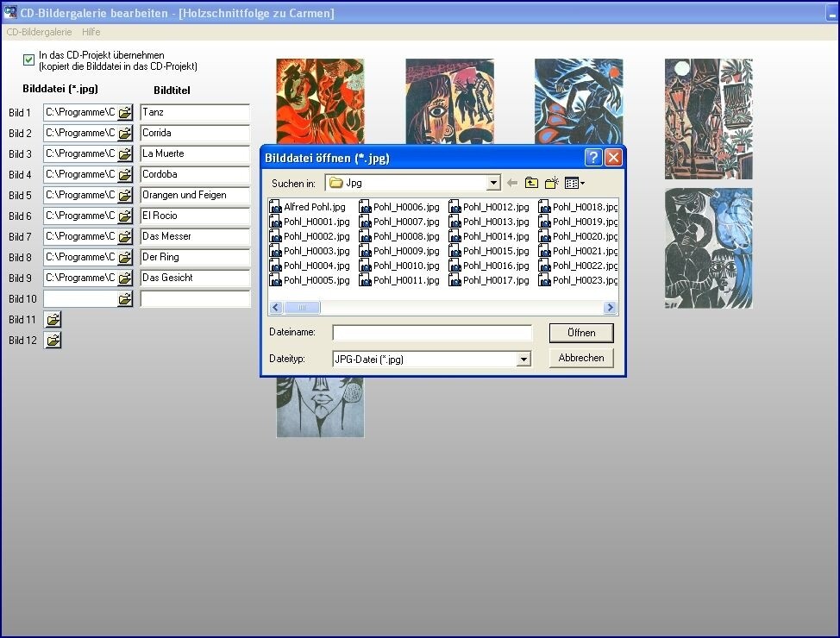840x638 pixels.
Task: Select file Pohl_H0002.jpg
Action: coord(310,236)
